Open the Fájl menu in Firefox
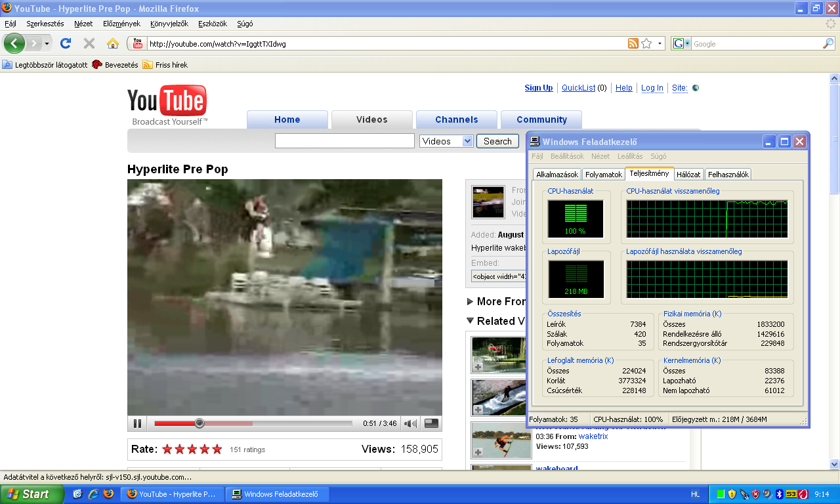Viewport: 840px width, 504px height. tap(10, 24)
